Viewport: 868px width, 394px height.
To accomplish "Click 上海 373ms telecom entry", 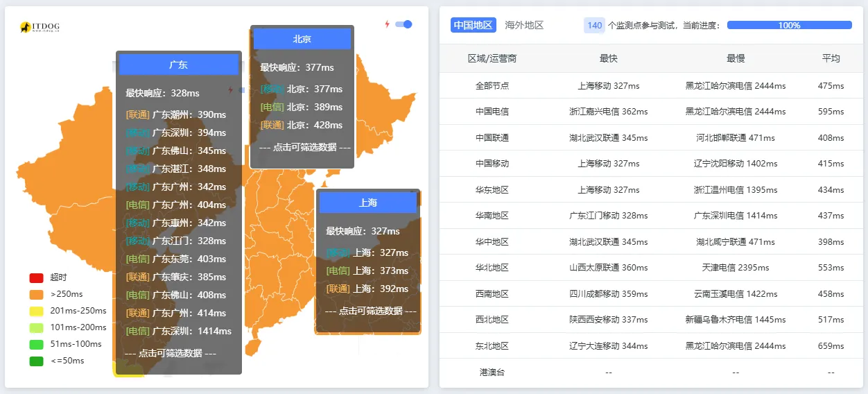I will click(x=367, y=271).
